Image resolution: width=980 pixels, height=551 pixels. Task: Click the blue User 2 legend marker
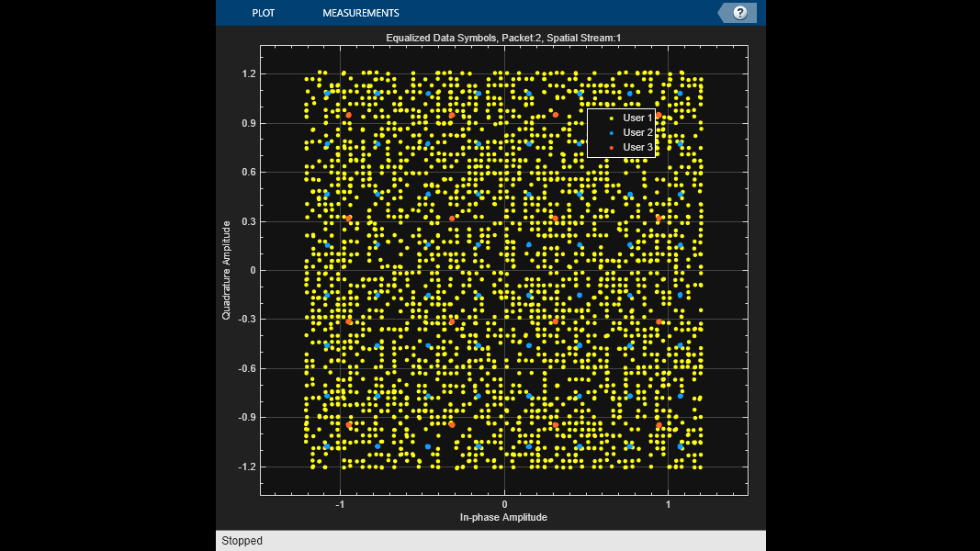click(610, 132)
